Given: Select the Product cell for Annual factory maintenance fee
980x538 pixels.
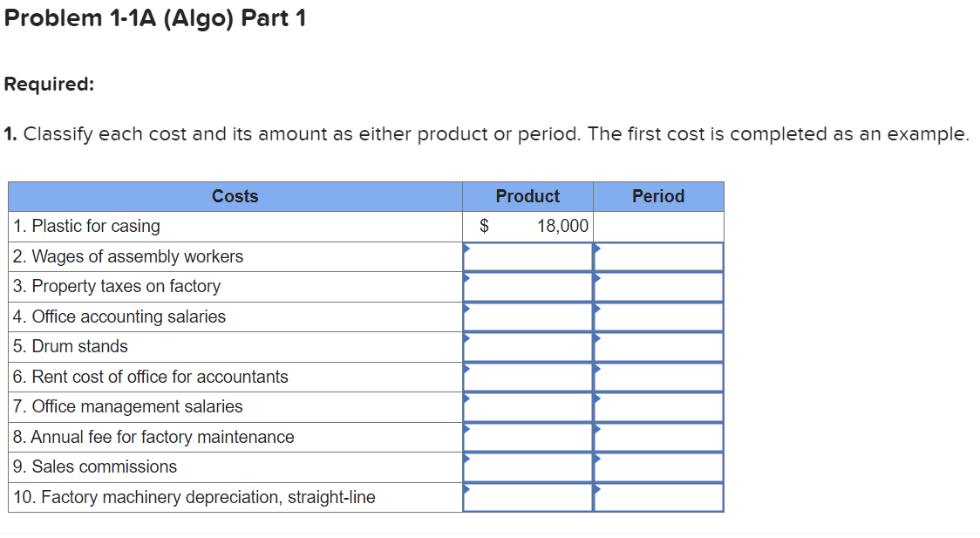Looking at the screenshot, I should point(527,436).
